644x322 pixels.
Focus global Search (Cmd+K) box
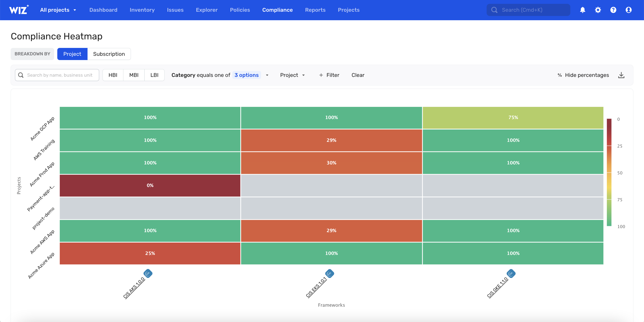click(x=528, y=10)
